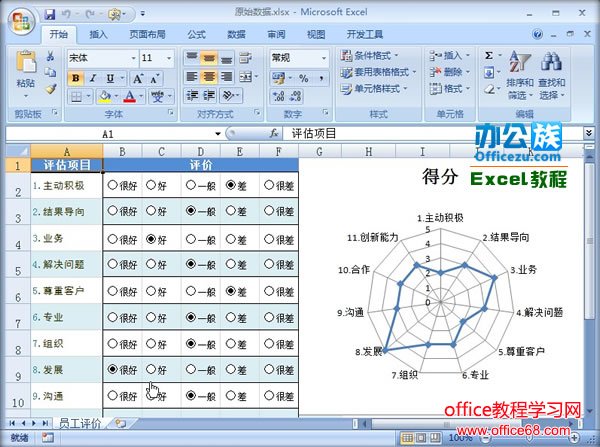
Task: Click the Paste clipboard icon
Action: (26, 62)
